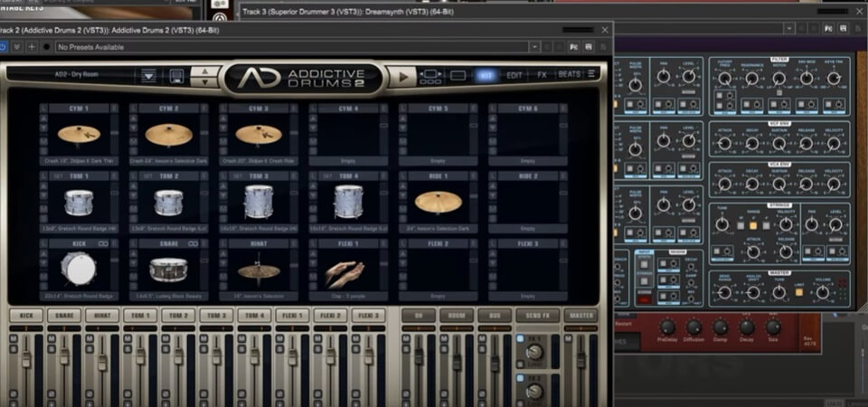Screen dimensions: 868x407
Task: Click the KICK channel volume fader
Action: click(x=26, y=359)
